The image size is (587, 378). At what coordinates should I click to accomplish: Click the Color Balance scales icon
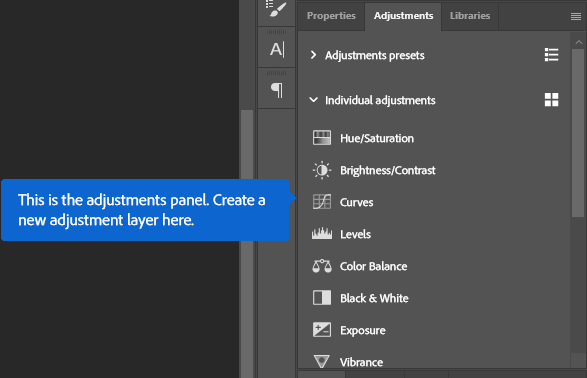[322, 266]
